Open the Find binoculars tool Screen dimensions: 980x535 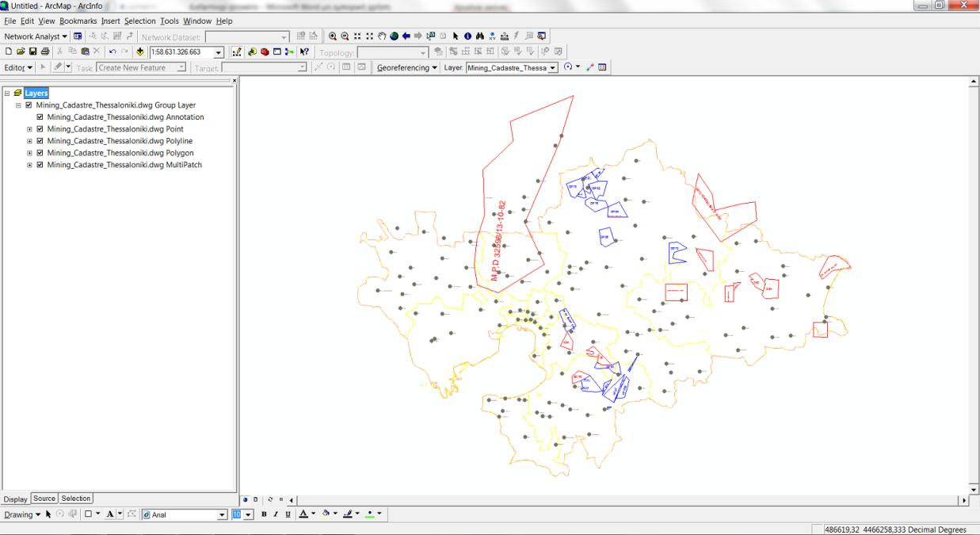click(480, 36)
